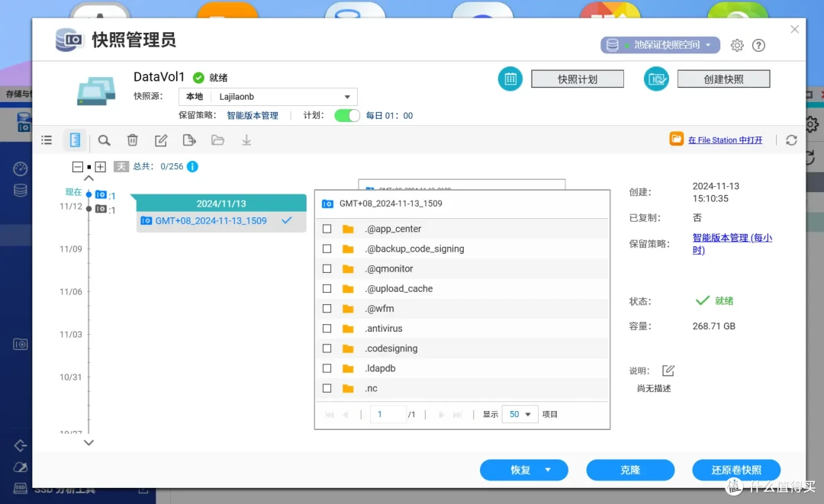Check the .ldapdb folder checkbox

click(x=327, y=368)
